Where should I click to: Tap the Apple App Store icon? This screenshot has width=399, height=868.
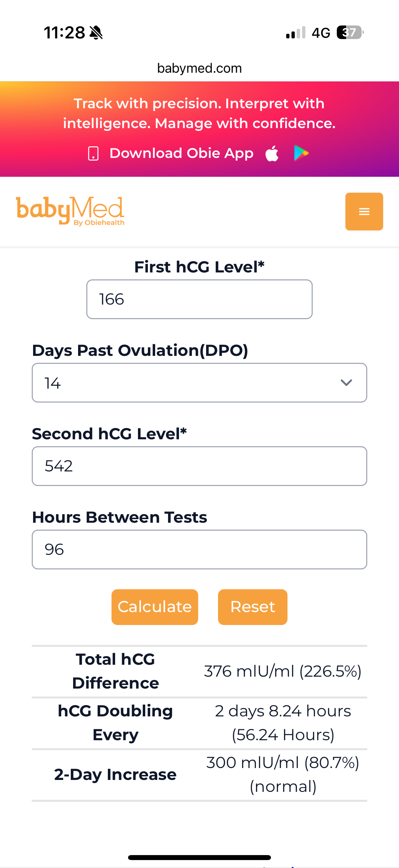[x=272, y=154]
